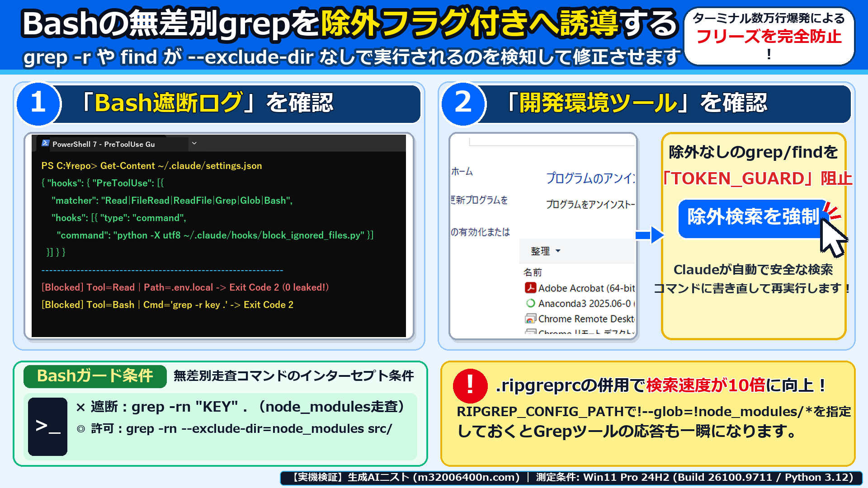
Task: Open the 整理 dropdown menu
Action: tap(546, 251)
